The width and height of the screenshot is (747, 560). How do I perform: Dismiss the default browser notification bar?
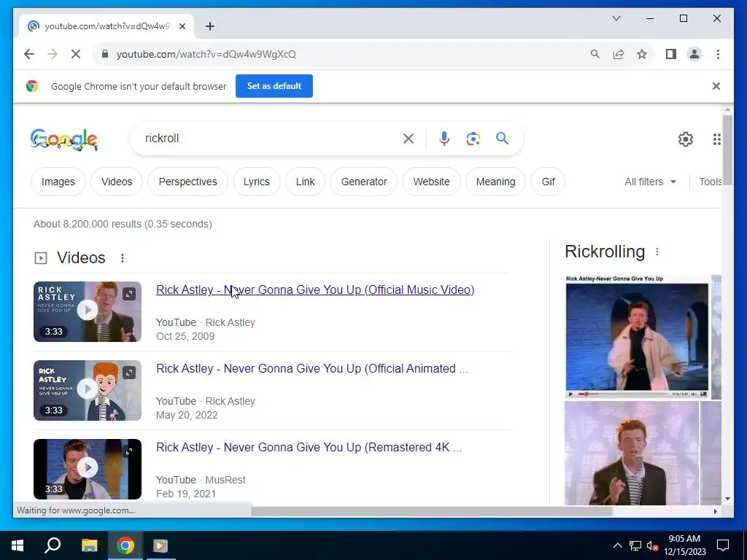[716, 86]
